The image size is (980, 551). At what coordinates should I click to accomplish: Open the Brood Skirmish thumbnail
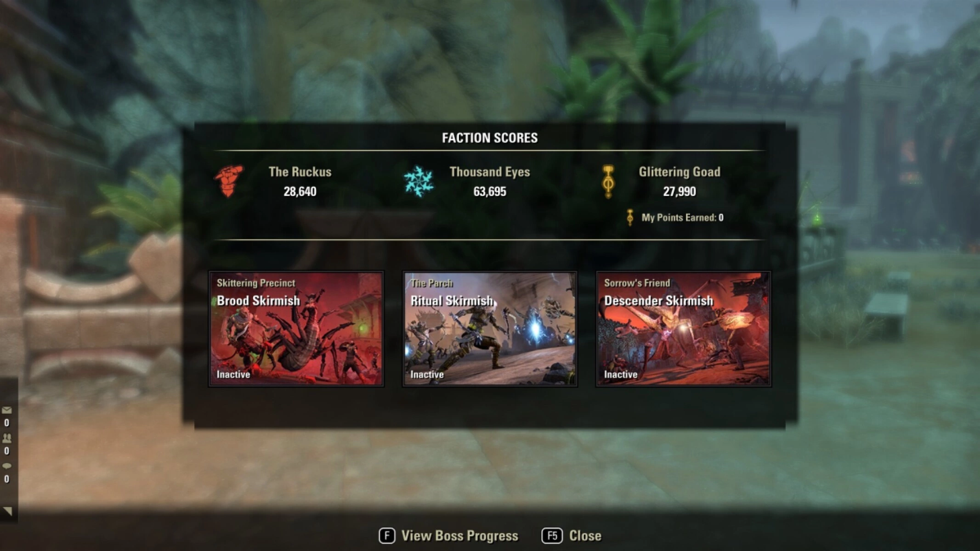296,329
